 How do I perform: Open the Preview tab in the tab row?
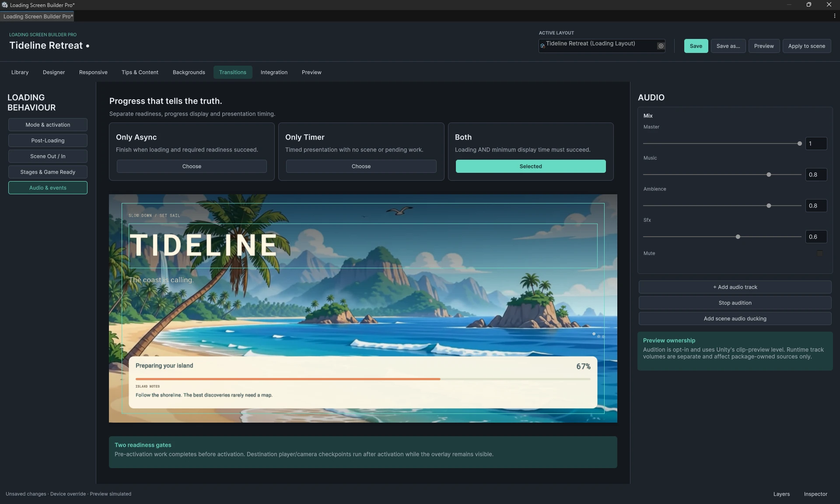[x=311, y=72]
